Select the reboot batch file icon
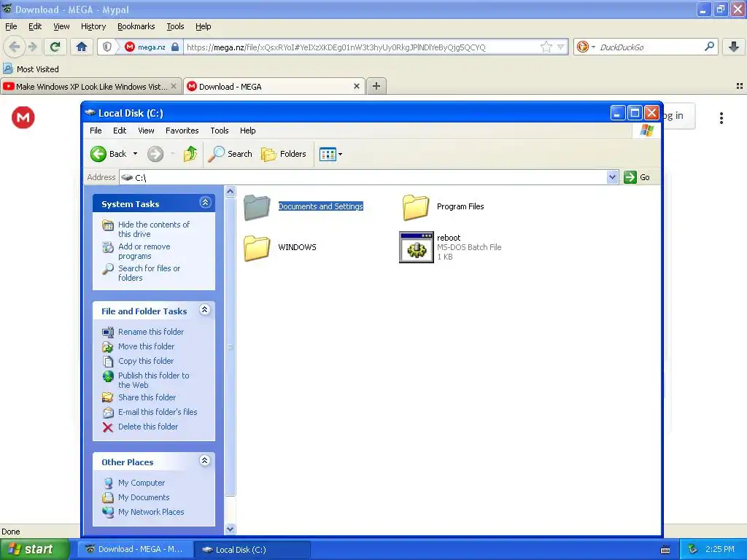The width and height of the screenshot is (747, 560). pyautogui.click(x=417, y=247)
